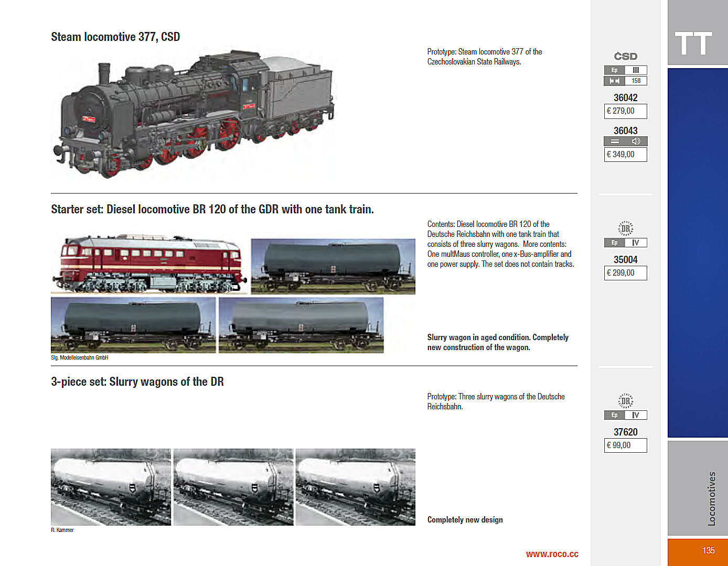Click the Epoch III badge for locomotive 377
This screenshot has width=728, height=566.
coord(625,70)
